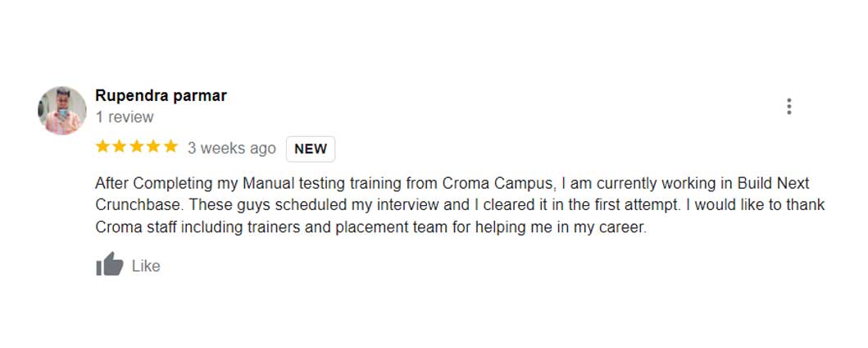Click the third yellow rating star
Image resolution: width=868 pixels, height=348 pixels.
point(137,147)
